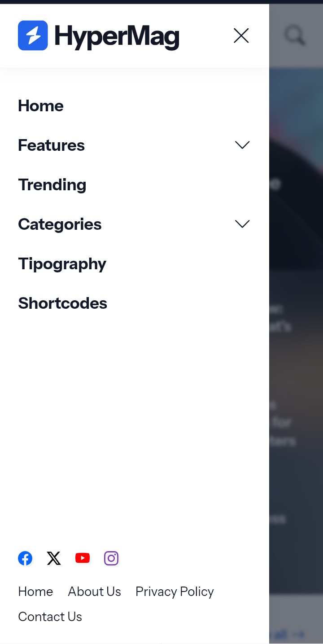
Task: Close the mobile menu with X icon
Action: click(x=241, y=35)
